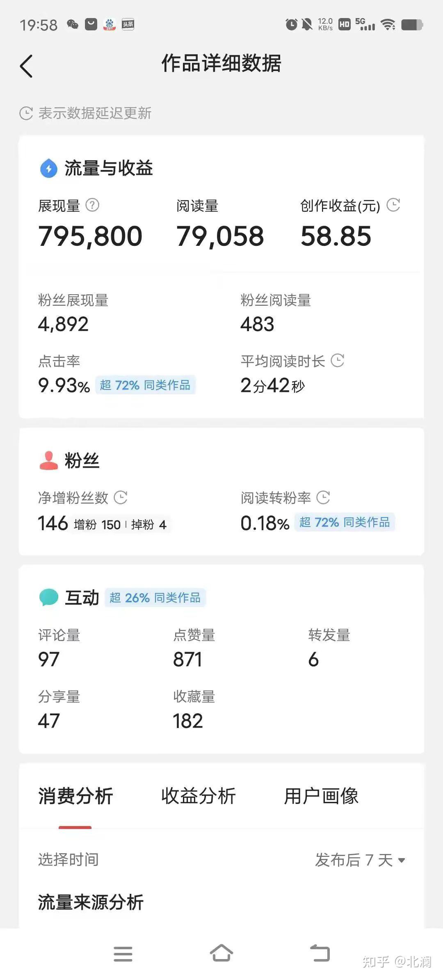
Task: Tap the Android system back button
Action: pyautogui.click(x=320, y=953)
